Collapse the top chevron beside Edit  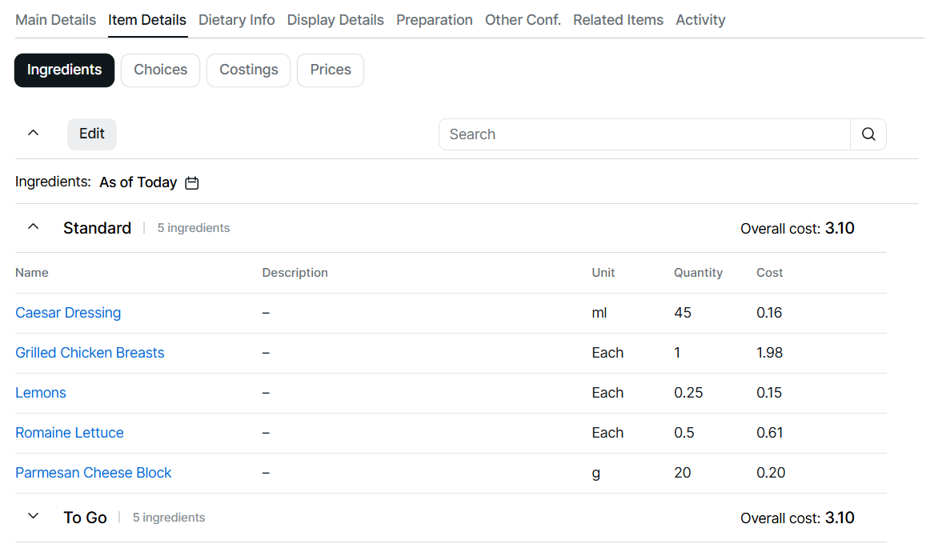pyautogui.click(x=33, y=134)
